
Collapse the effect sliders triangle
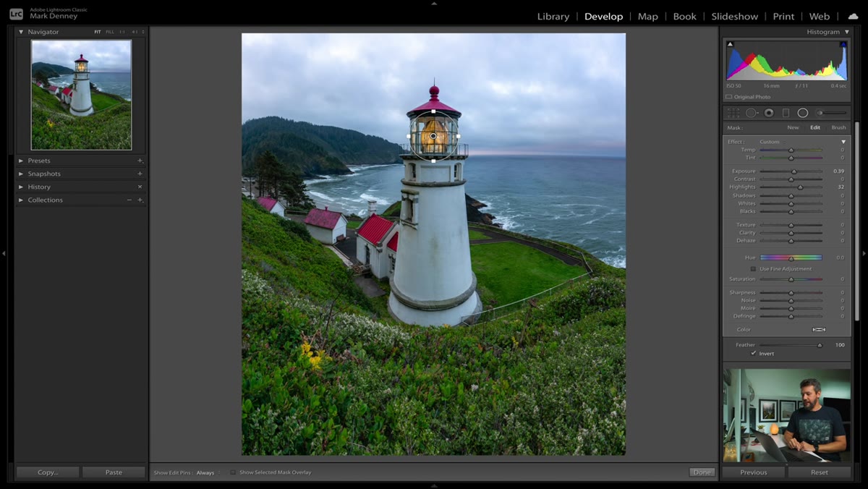pos(843,142)
